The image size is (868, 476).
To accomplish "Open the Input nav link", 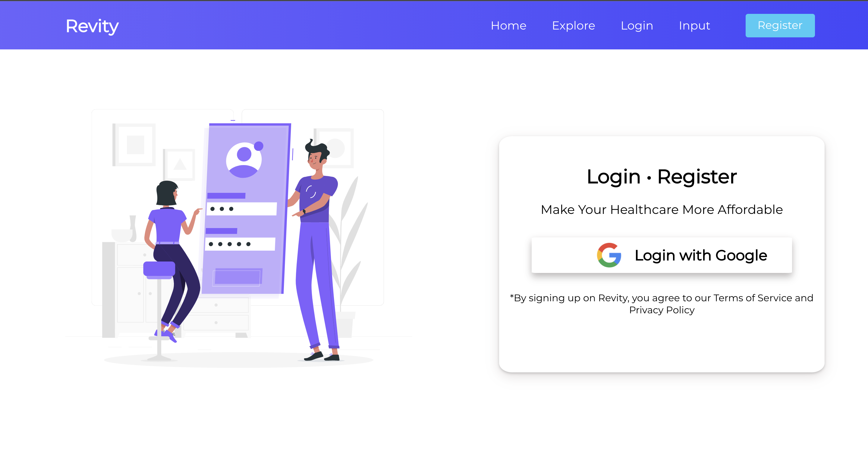I will point(694,26).
